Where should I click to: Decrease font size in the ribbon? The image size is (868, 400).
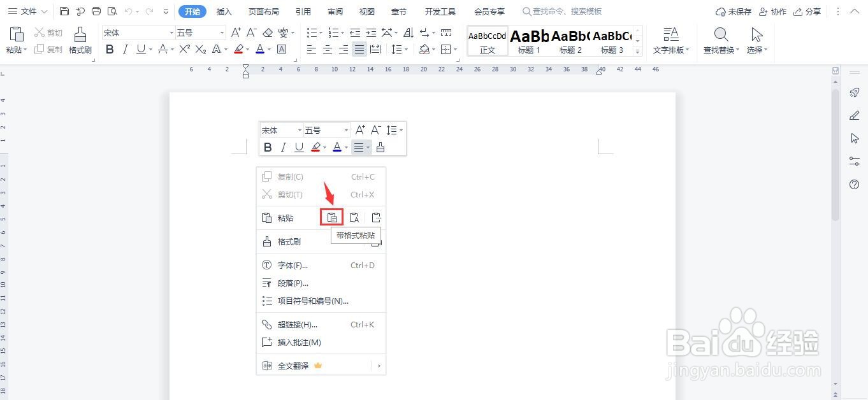pos(252,32)
